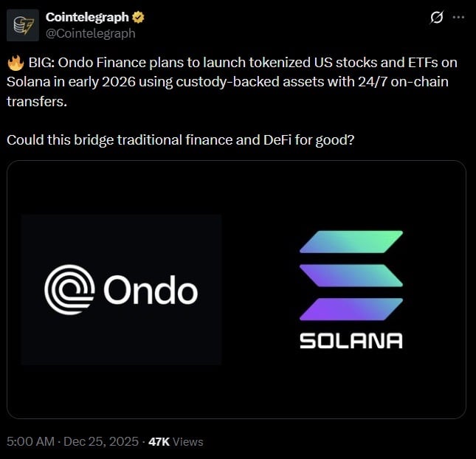Click the Ondo circular logo symbol
Screen dimensions: 476x459
tap(71, 290)
